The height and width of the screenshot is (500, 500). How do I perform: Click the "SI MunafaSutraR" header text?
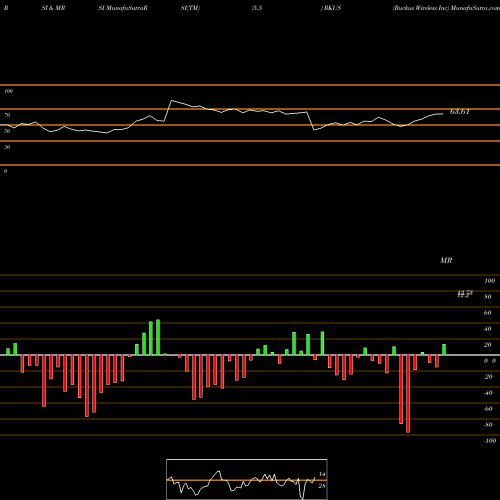(x=123, y=8)
